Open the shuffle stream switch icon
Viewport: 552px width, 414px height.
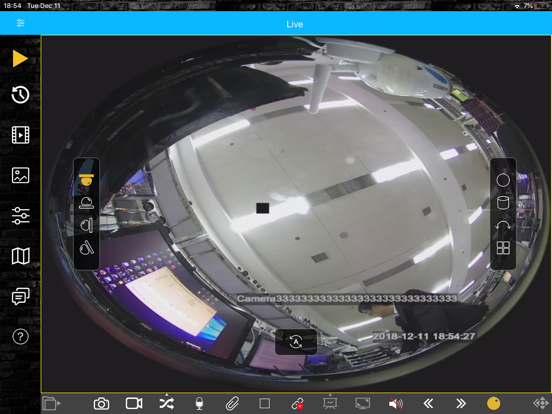tap(167, 403)
